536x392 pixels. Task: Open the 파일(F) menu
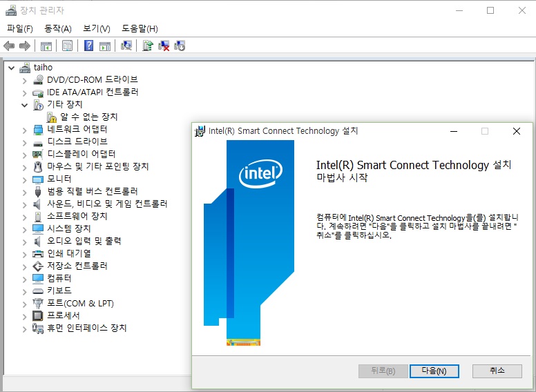point(20,29)
